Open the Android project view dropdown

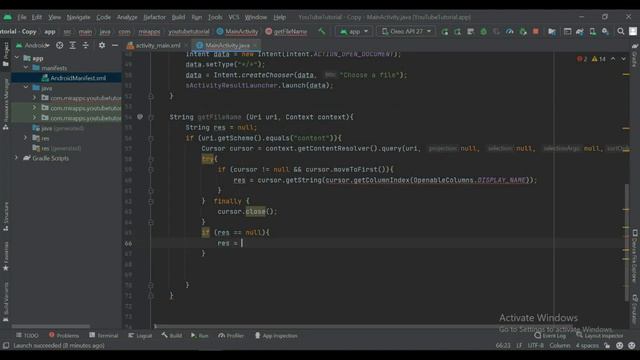click(x=33, y=45)
